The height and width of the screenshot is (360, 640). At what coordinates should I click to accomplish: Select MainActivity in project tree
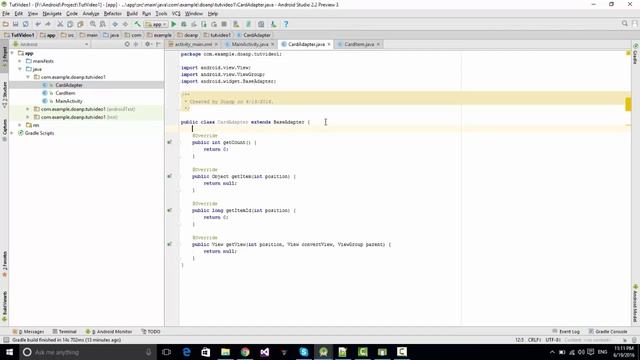point(69,101)
